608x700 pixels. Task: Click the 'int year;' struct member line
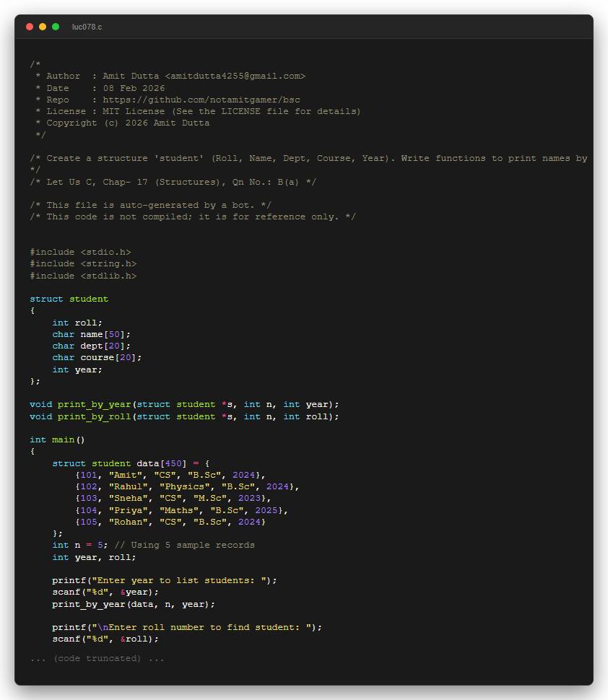[x=77, y=369]
